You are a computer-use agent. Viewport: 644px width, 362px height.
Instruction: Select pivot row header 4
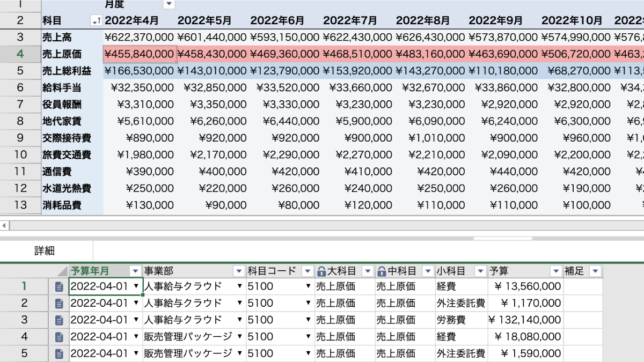[x=20, y=54]
